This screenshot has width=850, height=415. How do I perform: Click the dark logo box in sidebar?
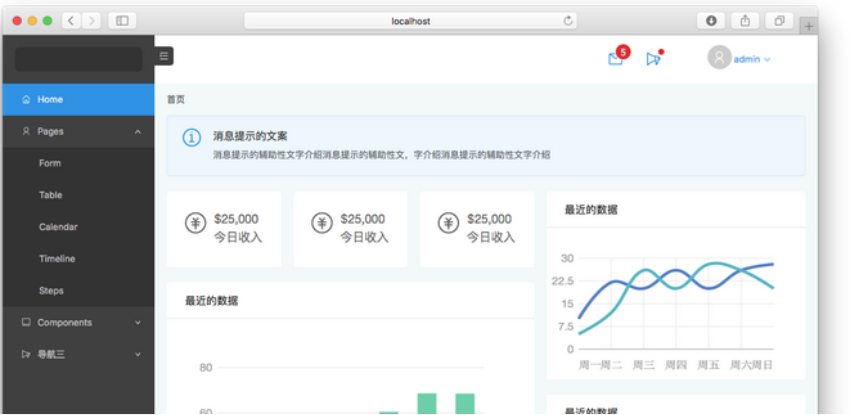(79, 59)
